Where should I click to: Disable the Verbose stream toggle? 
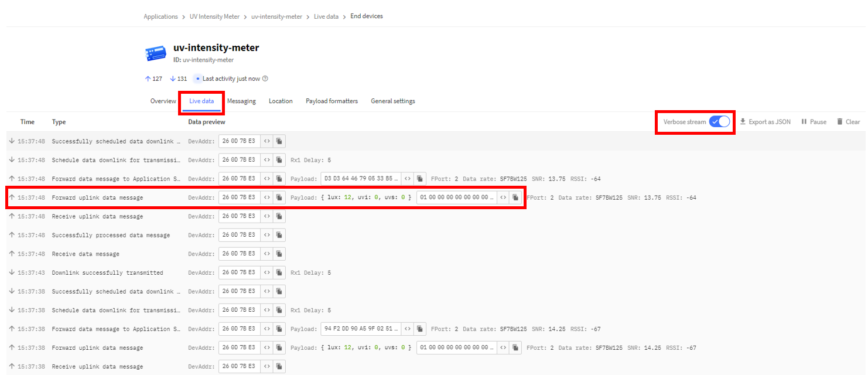(x=719, y=121)
